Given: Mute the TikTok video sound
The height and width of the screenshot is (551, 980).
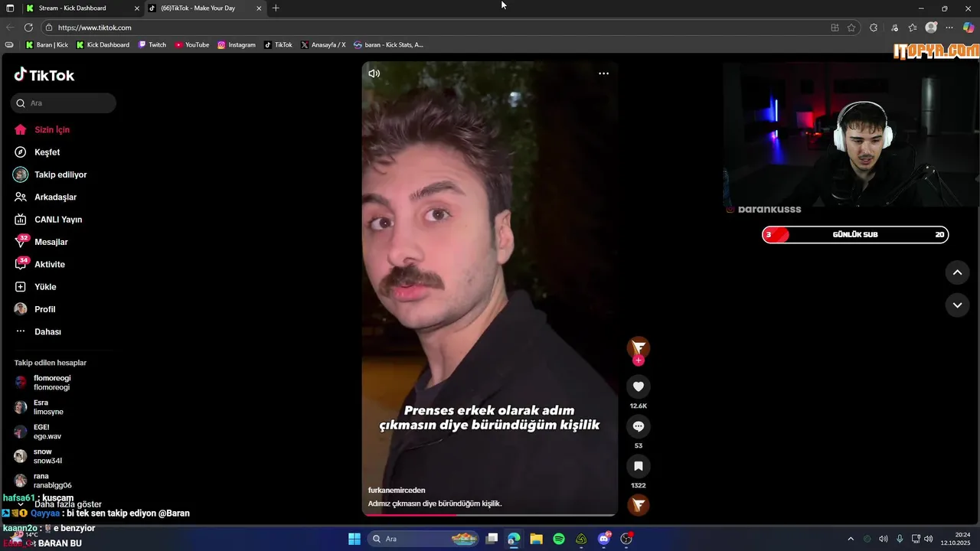Looking at the screenshot, I should [x=374, y=73].
